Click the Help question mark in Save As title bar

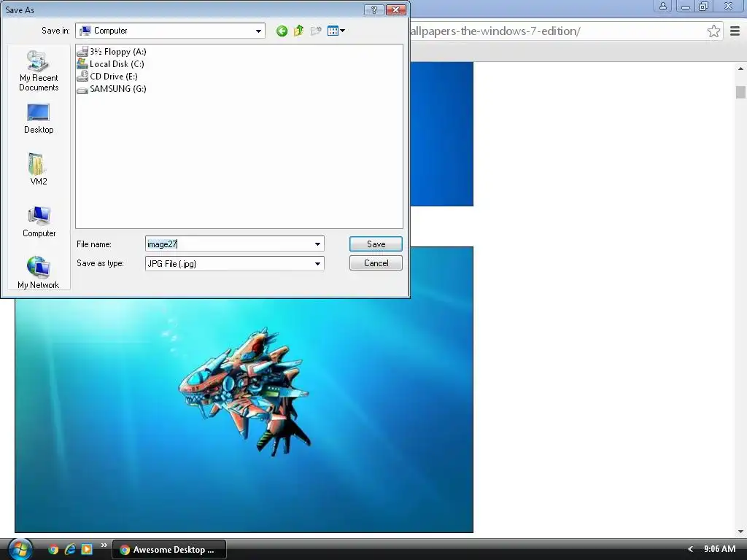[374, 9]
